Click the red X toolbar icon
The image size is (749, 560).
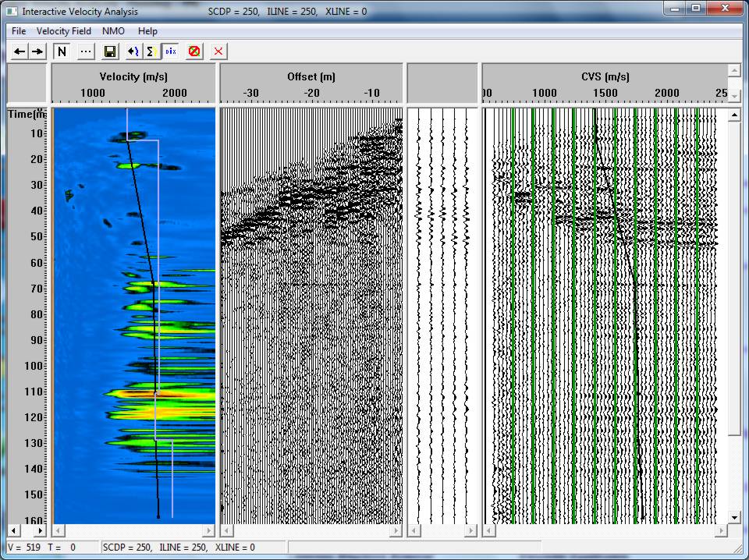[218, 51]
